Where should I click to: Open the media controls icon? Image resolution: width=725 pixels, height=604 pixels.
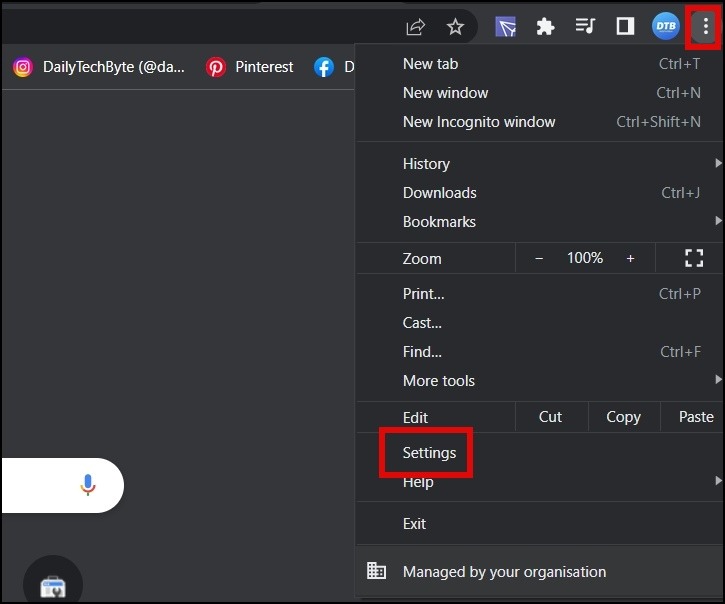point(585,26)
